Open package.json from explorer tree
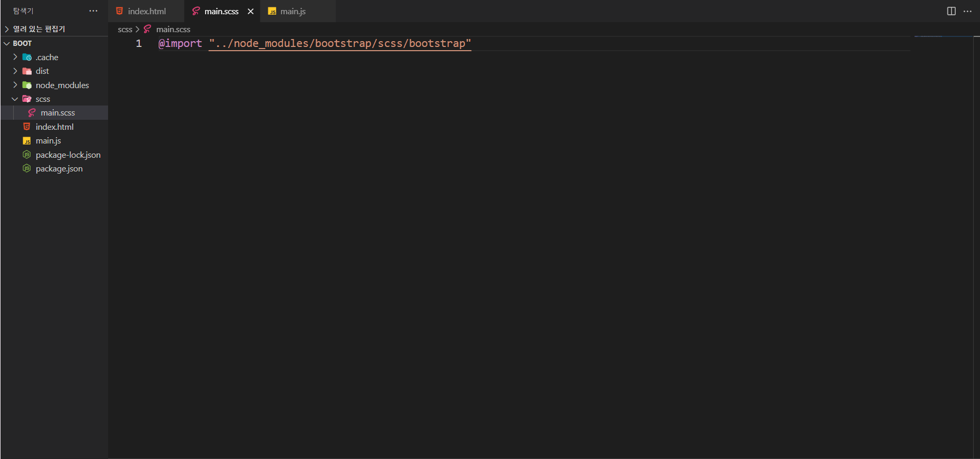Viewport: 980px width, 459px height. point(59,168)
